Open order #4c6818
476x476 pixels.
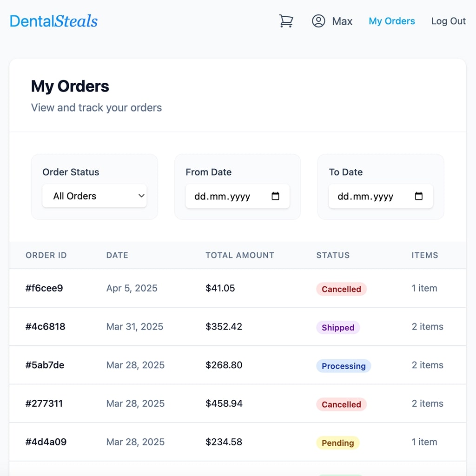pyautogui.click(x=45, y=326)
